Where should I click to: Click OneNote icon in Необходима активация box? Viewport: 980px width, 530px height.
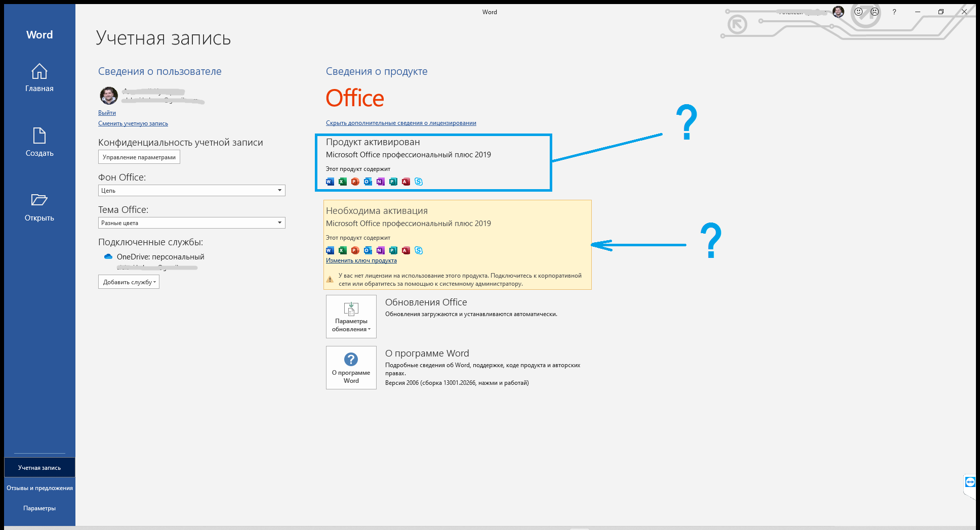click(x=381, y=250)
